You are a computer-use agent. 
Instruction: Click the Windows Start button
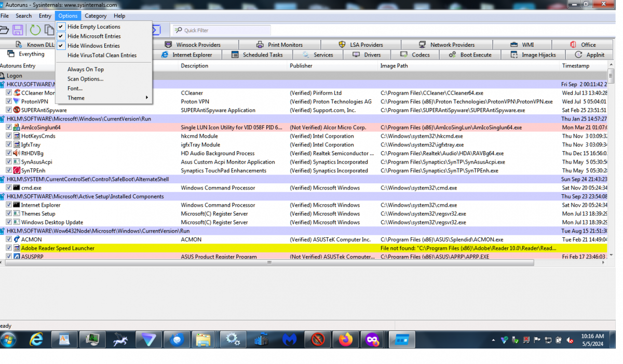click(9, 340)
